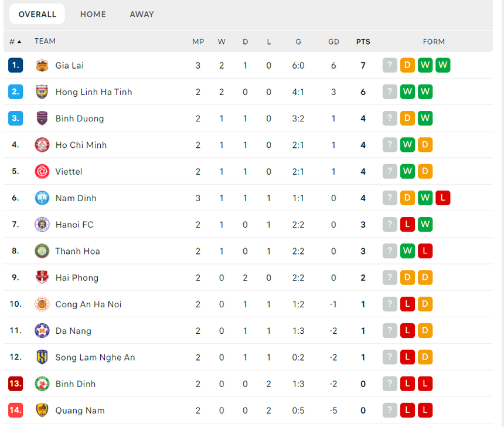Open the AWAY standings tab
Viewport: 504px width, 427px height.
pos(141,14)
